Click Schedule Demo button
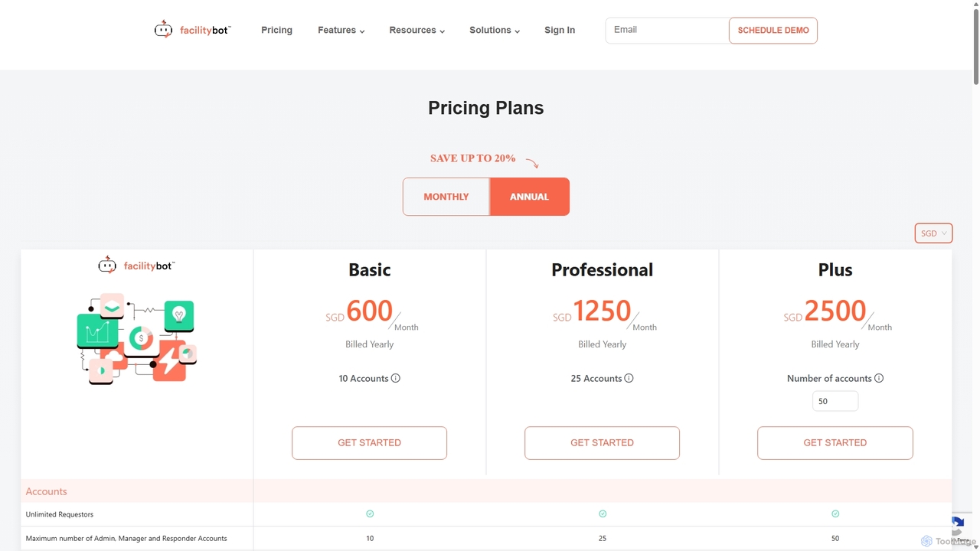 click(x=773, y=31)
